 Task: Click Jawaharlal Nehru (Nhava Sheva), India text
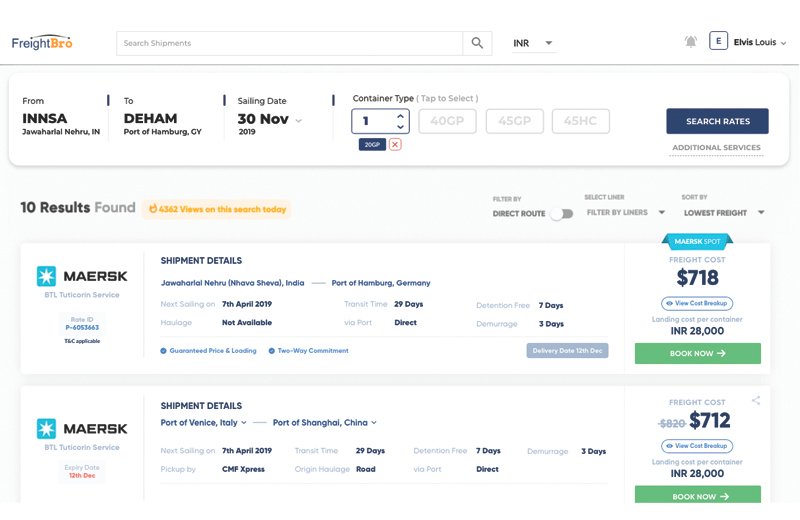232,283
